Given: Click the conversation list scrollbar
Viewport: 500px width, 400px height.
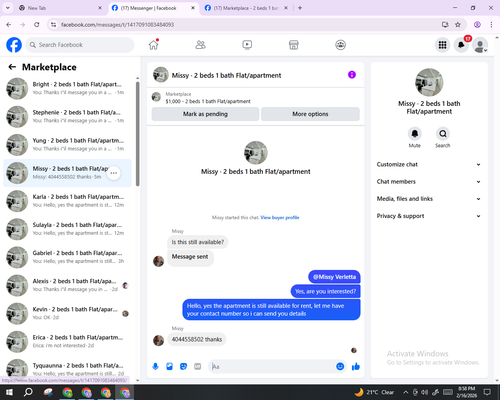Looking at the screenshot, I should (138, 133).
